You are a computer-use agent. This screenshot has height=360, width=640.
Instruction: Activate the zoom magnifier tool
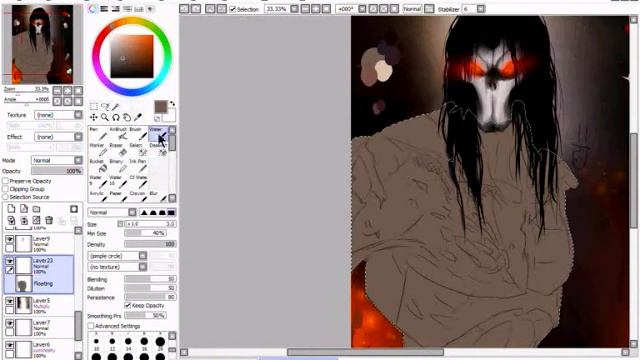tap(104, 118)
